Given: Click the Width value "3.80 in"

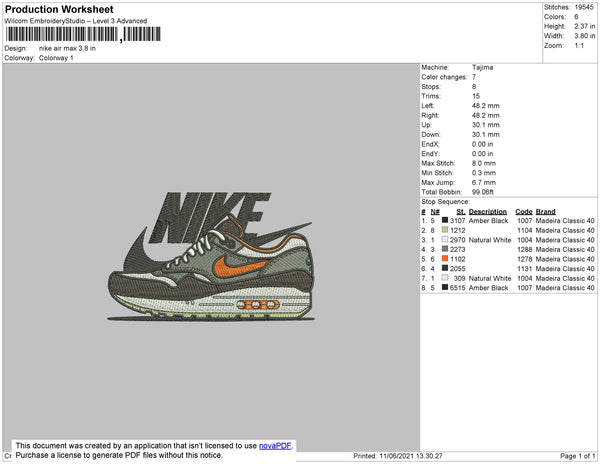Looking at the screenshot, I should pyautogui.click(x=585, y=36).
